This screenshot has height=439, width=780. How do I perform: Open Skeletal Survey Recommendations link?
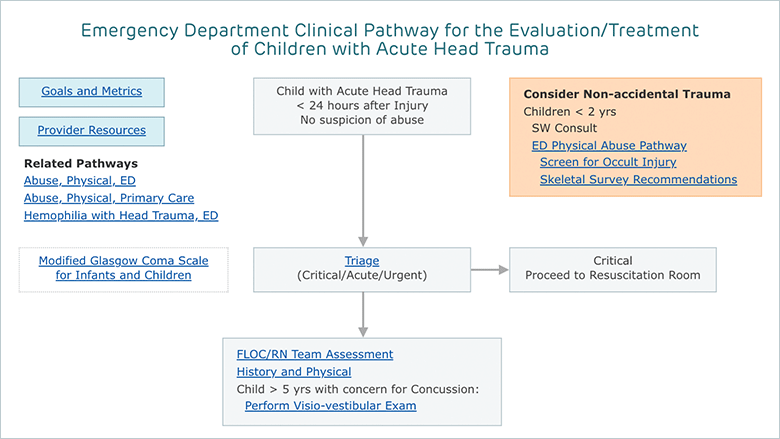[638, 179]
